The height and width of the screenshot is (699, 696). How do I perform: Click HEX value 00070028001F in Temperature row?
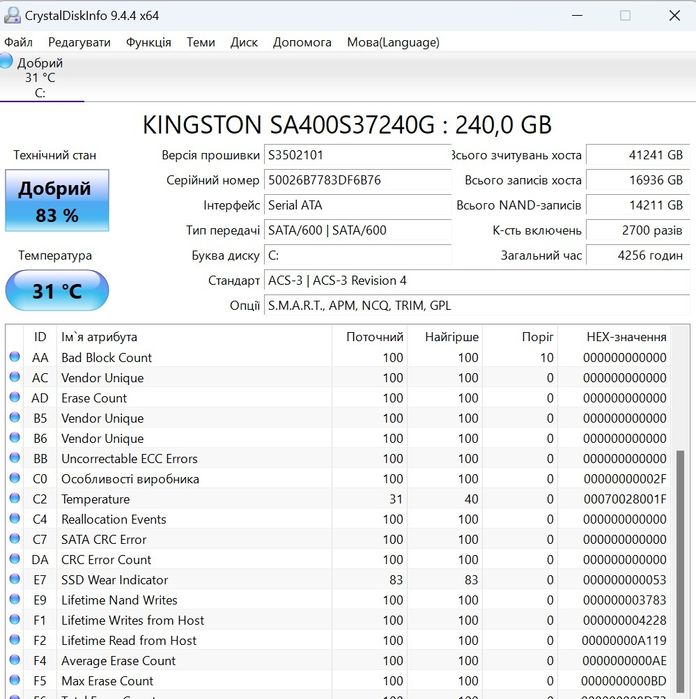(x=625, y=499)
